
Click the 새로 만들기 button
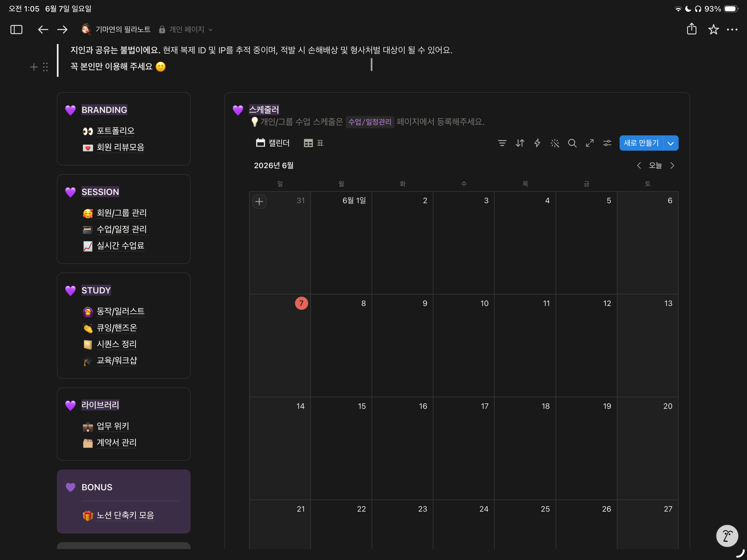(x=641, y=143)
